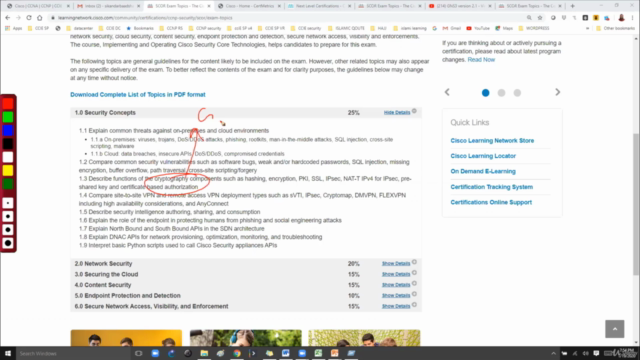Click the browser address bar URL

145,18
